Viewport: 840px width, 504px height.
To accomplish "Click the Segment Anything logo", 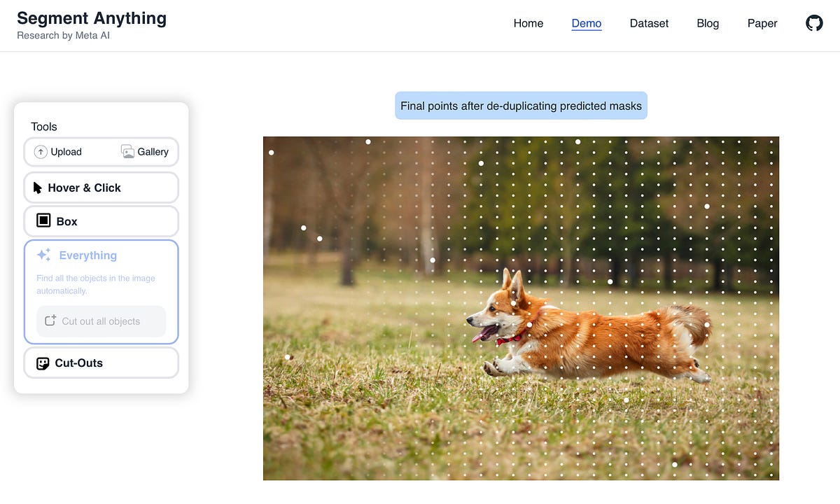I will point(91,18).
